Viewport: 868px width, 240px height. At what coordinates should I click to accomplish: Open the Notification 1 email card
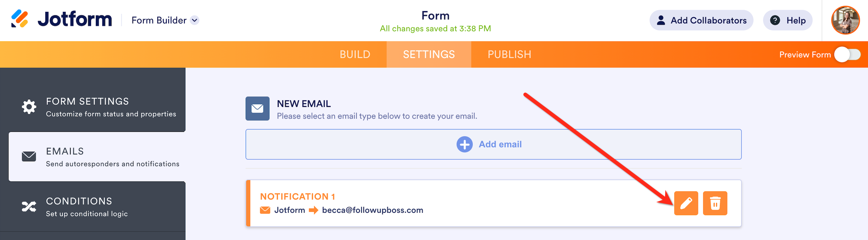(493, 203)
